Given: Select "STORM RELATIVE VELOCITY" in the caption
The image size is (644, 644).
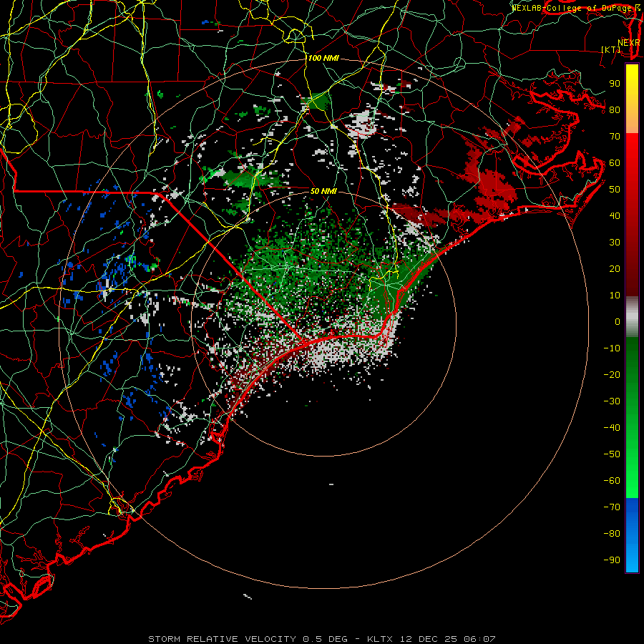Looking at the screenshot, I should point(223,639).
